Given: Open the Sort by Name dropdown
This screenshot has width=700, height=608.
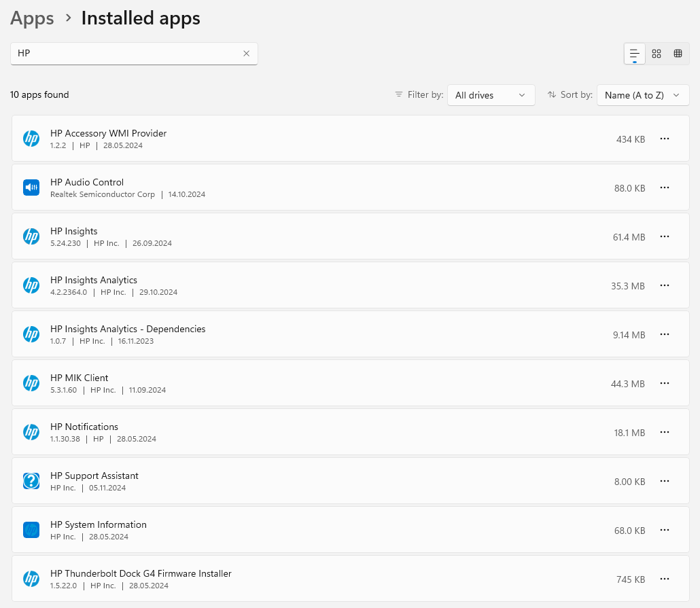Looking at the screenshot, I should pyautogui.click(x=642, y=95).
